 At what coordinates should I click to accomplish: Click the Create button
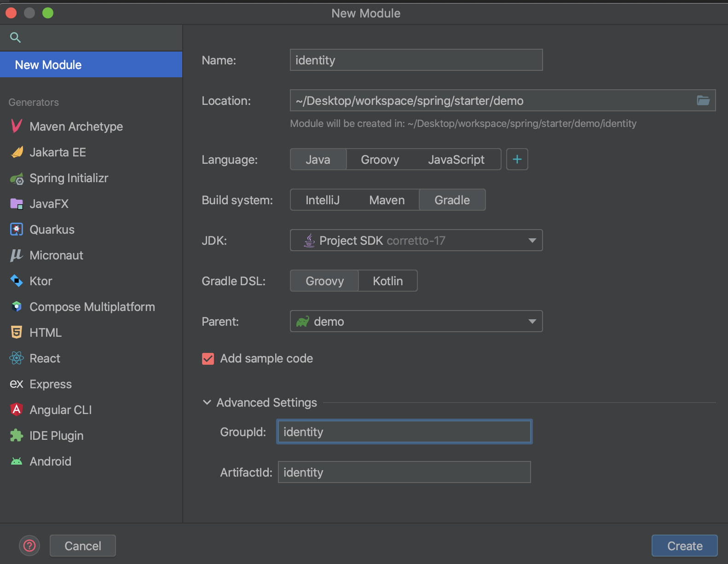pyautogui.click(x=685, y=546)
